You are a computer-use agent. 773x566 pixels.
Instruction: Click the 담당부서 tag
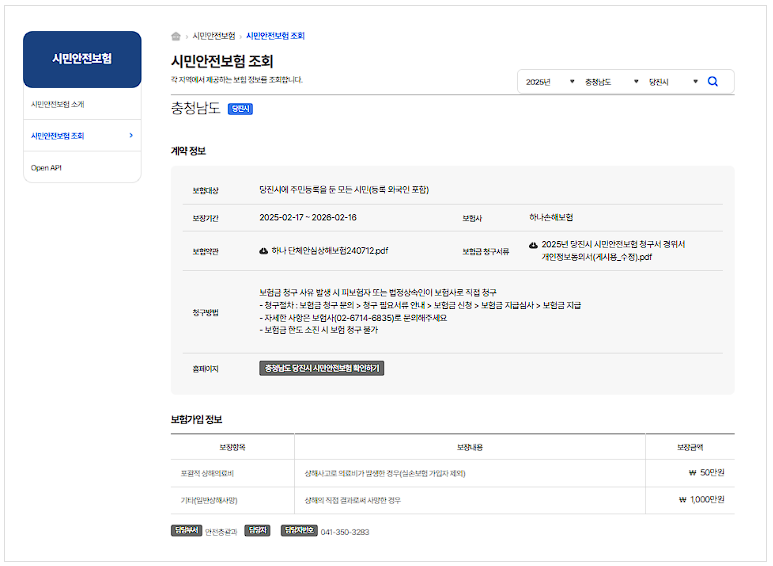pyautogui.click(x=186, y=531)
